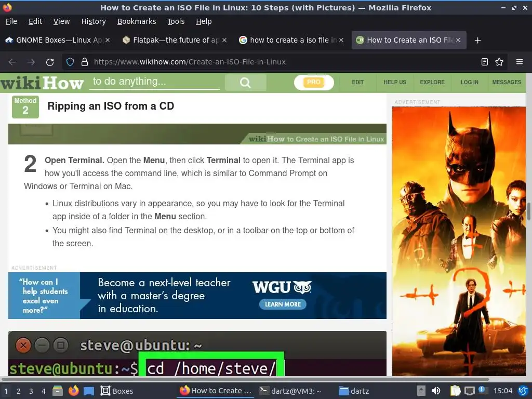Screen dimensions: 532x399
Task: Click the Method 2 green badge
Action: [x=25, y=107]
